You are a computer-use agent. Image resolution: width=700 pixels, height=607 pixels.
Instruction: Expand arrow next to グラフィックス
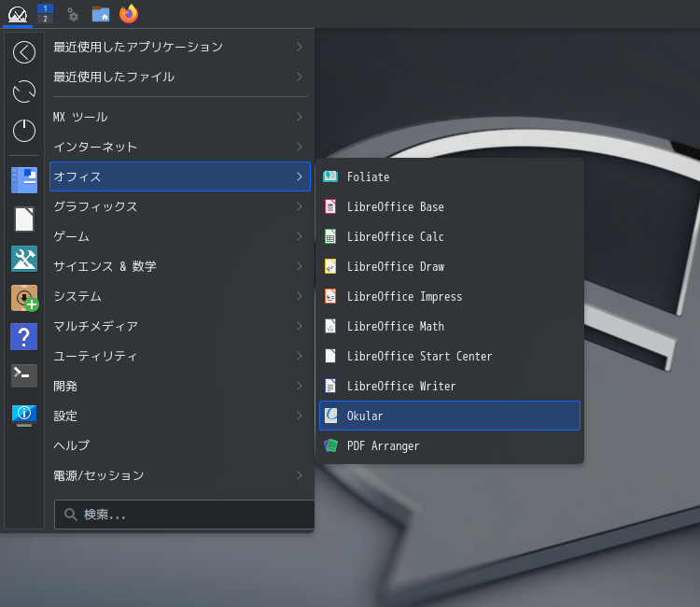click(300, 206)
